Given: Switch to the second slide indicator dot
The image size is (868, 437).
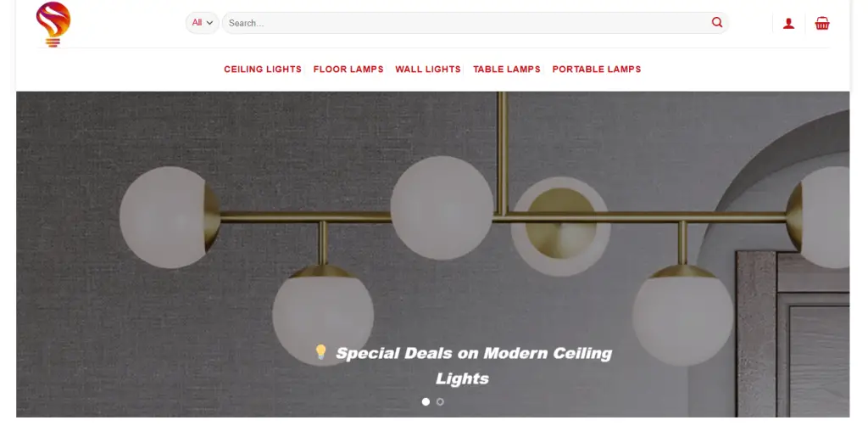Looking at the screenshot, I should [x=440, y=401].
